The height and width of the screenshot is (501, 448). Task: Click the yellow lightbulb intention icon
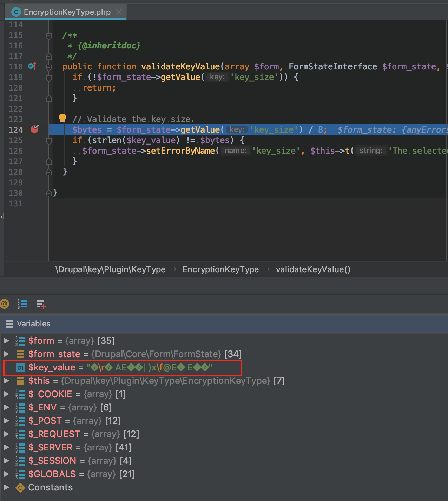[x=62, y=118]
